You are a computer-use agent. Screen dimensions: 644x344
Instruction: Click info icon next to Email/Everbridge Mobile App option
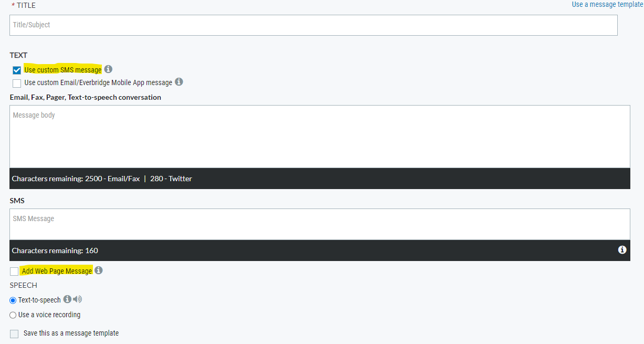(179, 82)
